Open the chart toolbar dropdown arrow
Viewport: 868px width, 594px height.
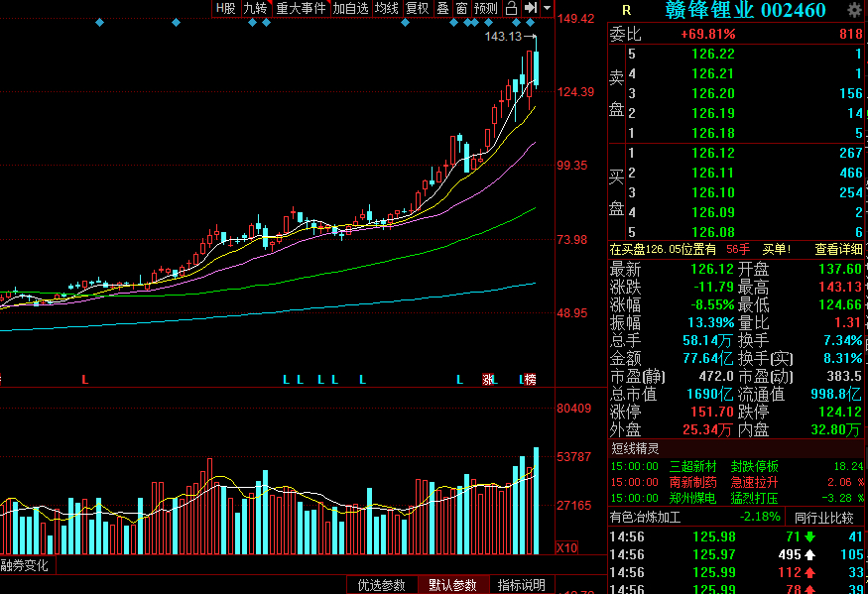pos(547,8)
